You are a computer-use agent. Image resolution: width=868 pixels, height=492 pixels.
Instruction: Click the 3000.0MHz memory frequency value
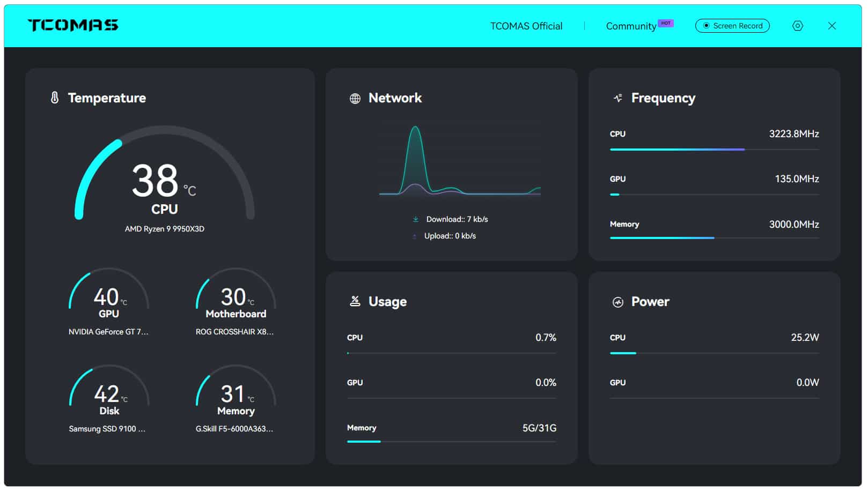pyautogui.click(x=794, y=225)
